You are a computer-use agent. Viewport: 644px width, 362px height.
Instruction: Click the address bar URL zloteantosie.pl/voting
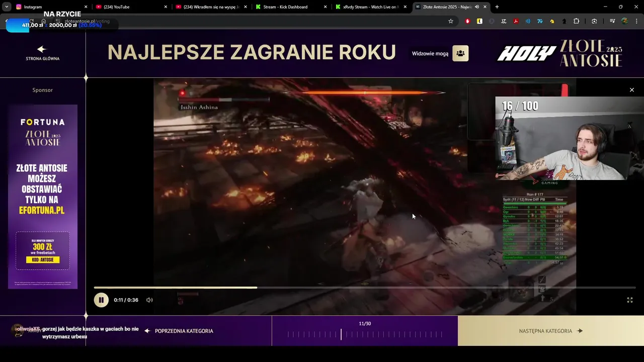pos(87,21)
